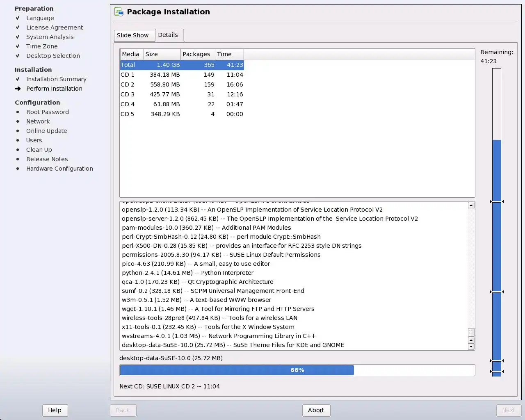Click the Next CD: SUSE LINUX CD 2 text

tap(169, 386)
